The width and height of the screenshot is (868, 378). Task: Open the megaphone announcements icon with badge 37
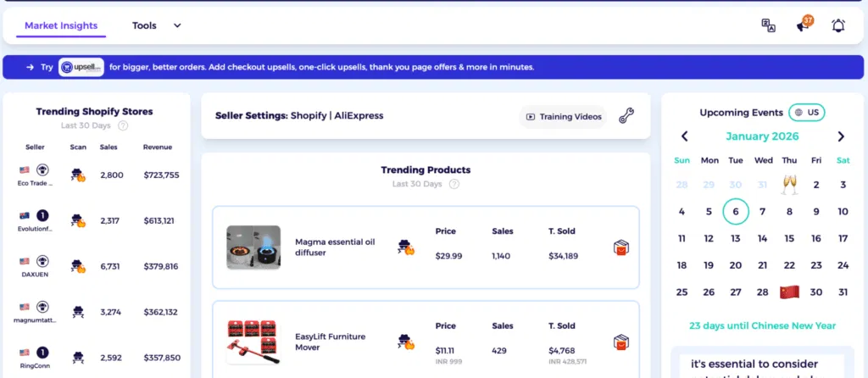804,25
